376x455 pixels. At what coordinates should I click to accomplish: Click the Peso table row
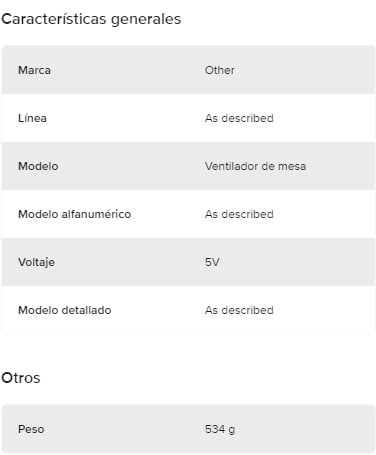(x=188, y=429)
